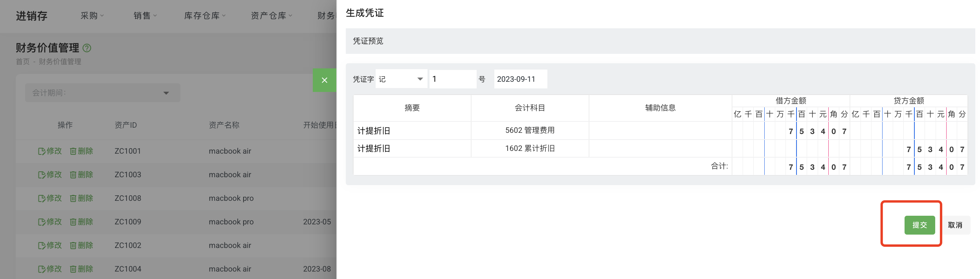Click the 首页 breadcrumb link
This screenshot has width=980, height=279.
[22, 62]
